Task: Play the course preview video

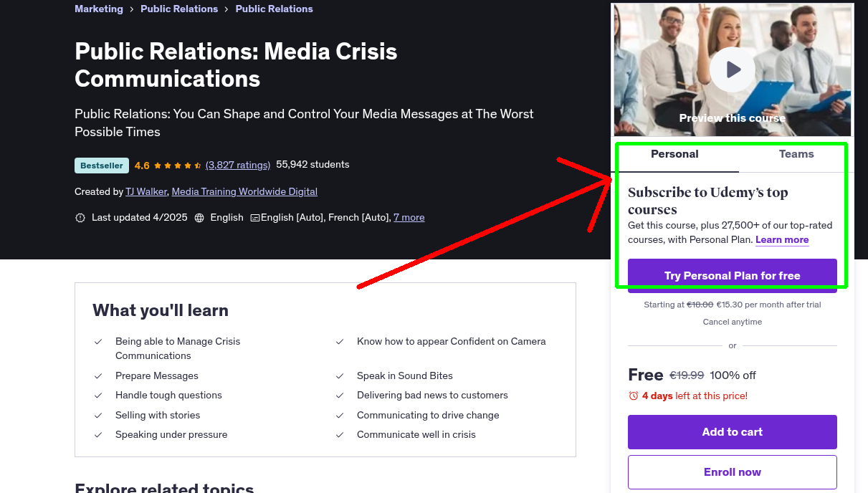Action: click(x=733, y=70)
